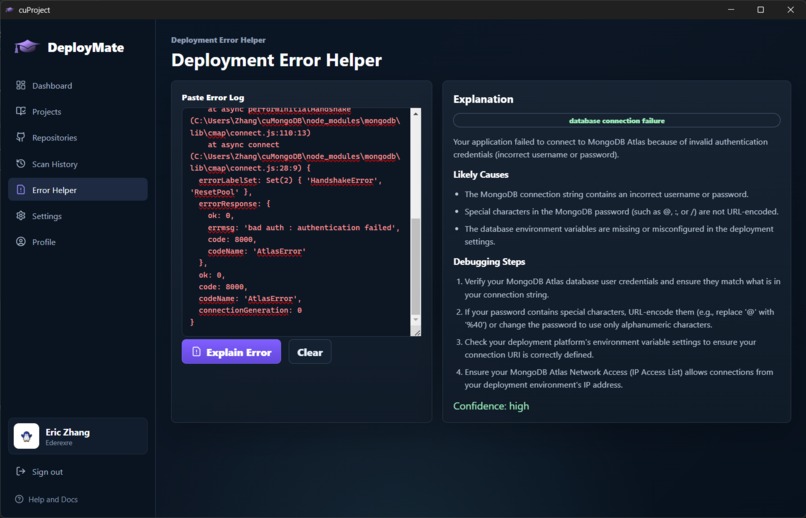This screenshot has height=518, width=806.
Task: Minimize the cuProject window
Action: (x=731, y=10)
